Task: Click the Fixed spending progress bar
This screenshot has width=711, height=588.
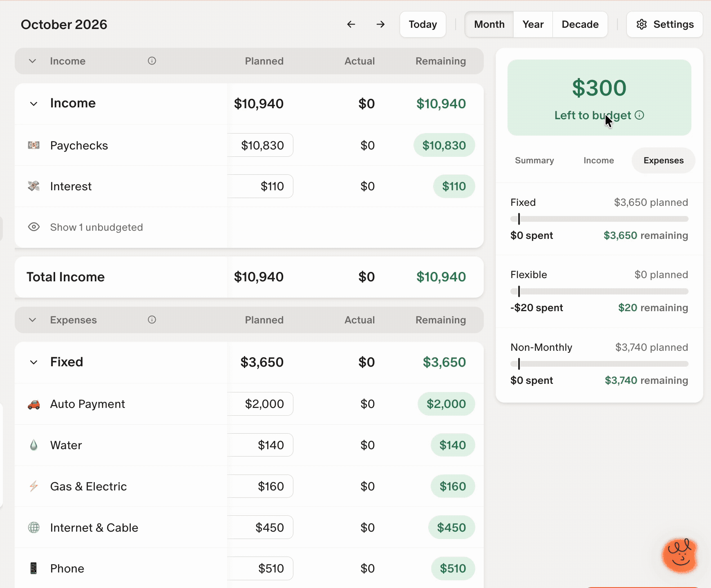Action: coord(599,219)
